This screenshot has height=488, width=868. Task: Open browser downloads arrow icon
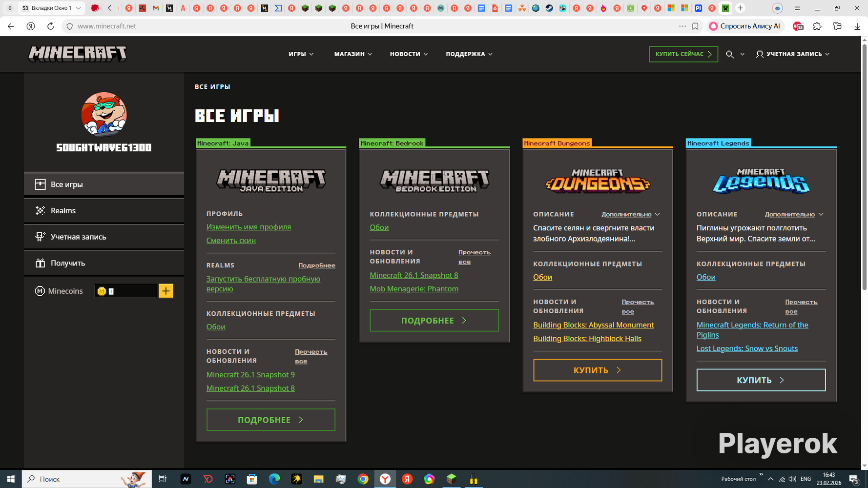click(857, 26)
